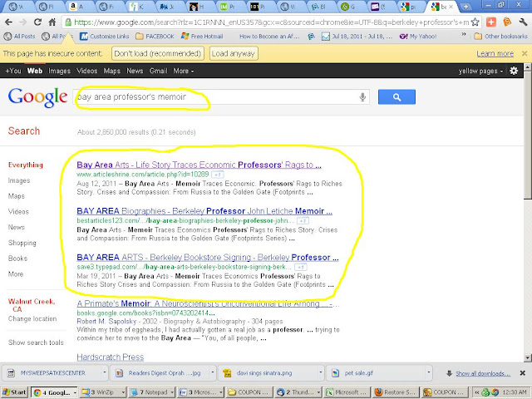Click the browser back arrow
This screenshot has height=399, width=532.
(x=8, y=22)
